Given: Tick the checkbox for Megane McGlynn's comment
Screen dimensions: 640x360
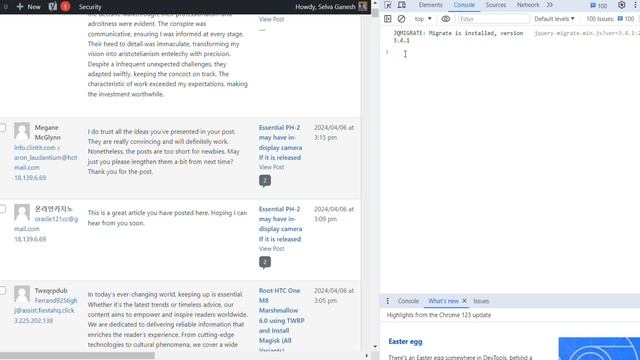Looking at the screenshot, I should pos(2,128).
